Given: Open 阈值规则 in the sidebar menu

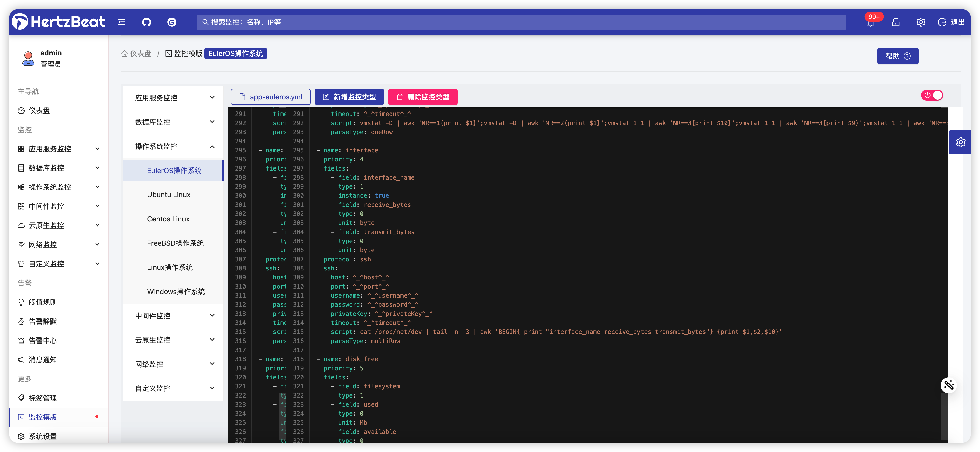Looking at the screenshot, I should (x=43, y=302).
